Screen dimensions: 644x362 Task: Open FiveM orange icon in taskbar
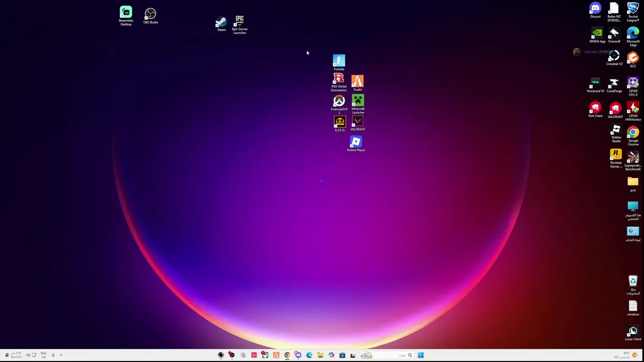tap(276, 355)
